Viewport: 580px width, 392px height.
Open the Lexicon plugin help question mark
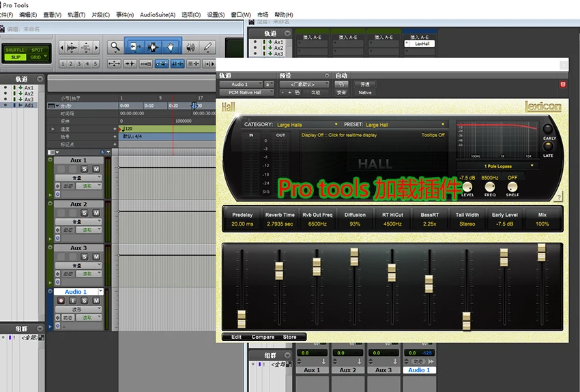pos(559,196)
